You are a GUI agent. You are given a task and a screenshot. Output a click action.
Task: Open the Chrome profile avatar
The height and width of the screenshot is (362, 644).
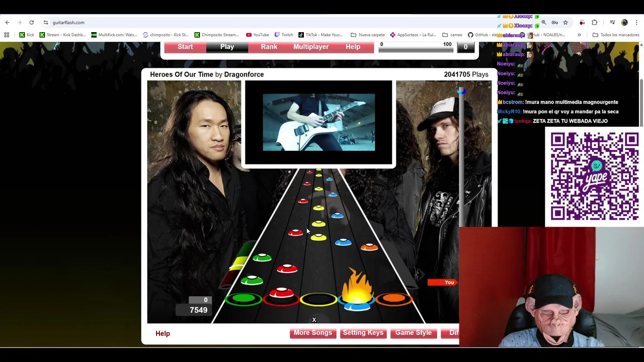click(x=624, y=23)
